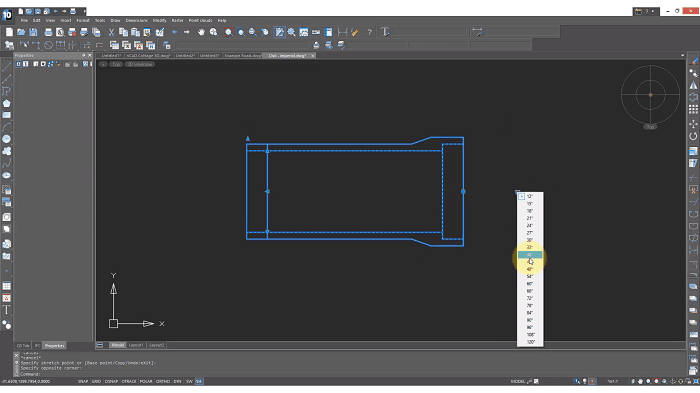Open the File menu
Viewport: 700px width, 393px height.
[24, 21]
